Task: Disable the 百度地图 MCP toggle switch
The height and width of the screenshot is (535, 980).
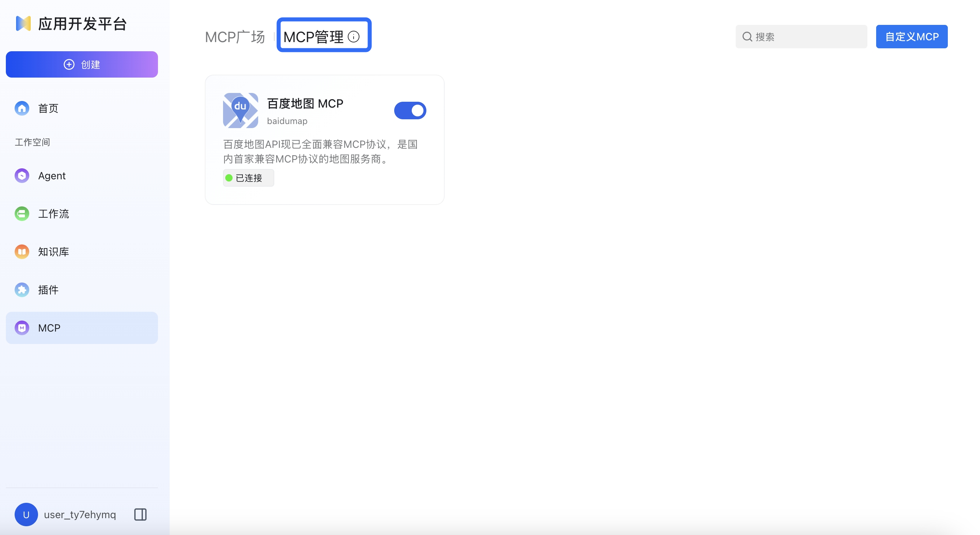Action: tap(411, 111)
